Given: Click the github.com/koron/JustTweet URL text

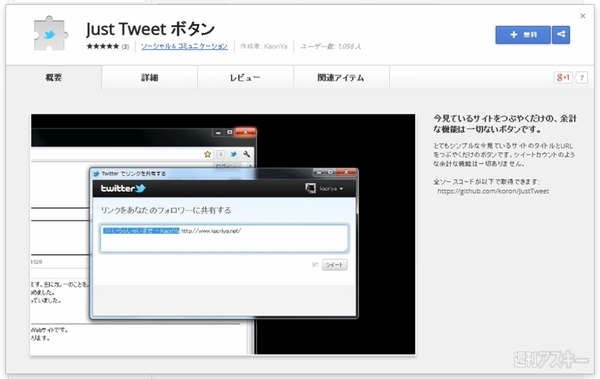Looking at the screenshot, I should tap(493, 191).
